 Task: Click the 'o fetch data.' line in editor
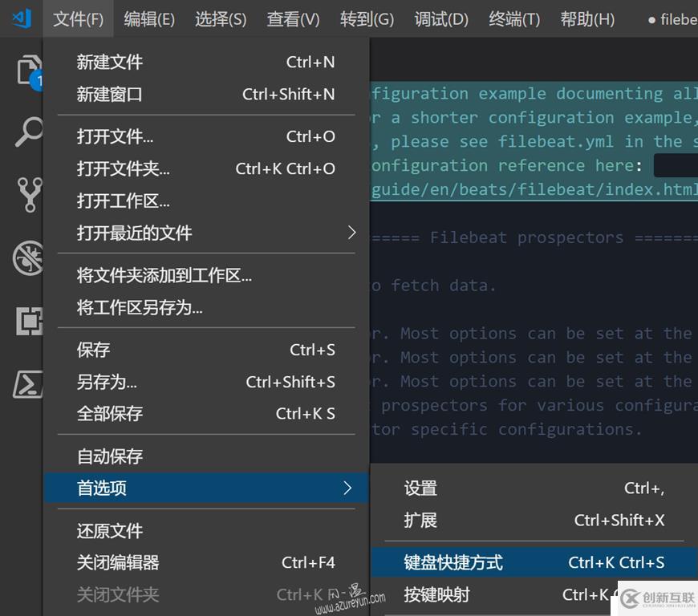click(x=433, y=286)
